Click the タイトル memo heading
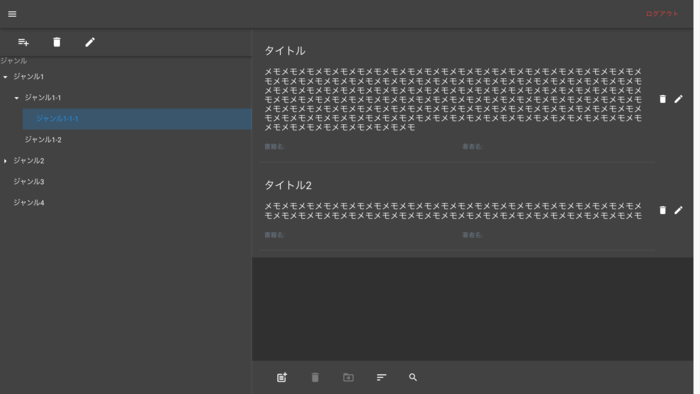700x394 pixels. (285, 51)
